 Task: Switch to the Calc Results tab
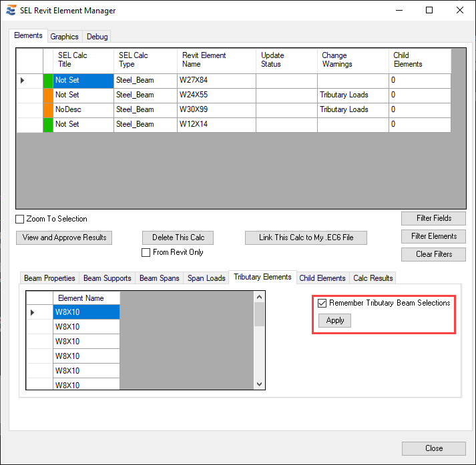(x=373, y=278)
